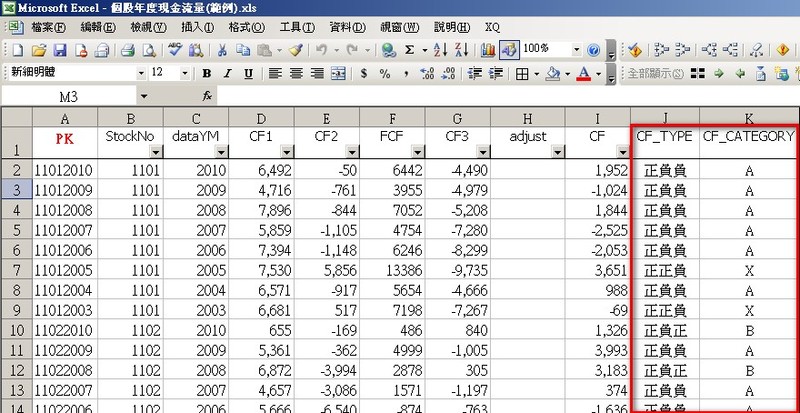This screenshot has width=800, height=413.
Task: Click the Name Box showing M3
Action: pyautogui.click(x=68, y=96)
